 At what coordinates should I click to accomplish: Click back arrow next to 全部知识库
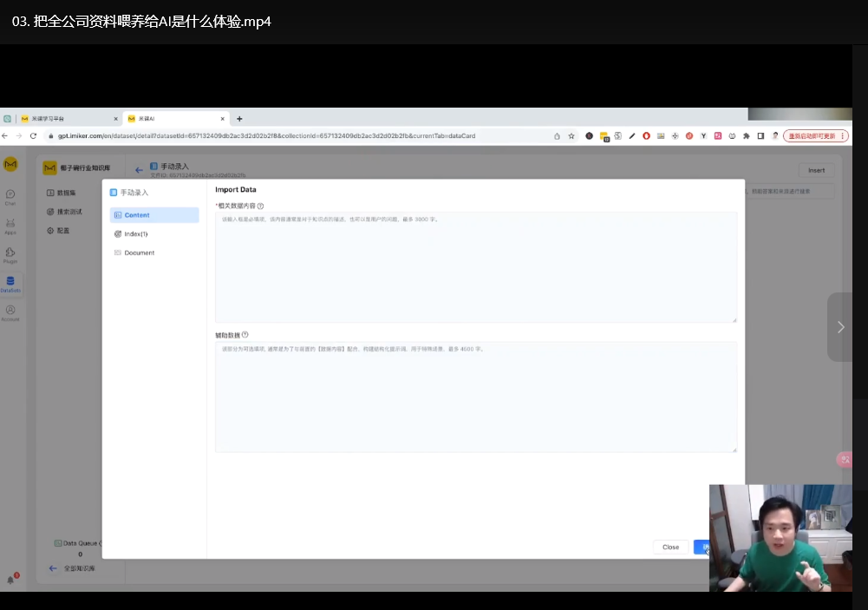click(53, 568)
